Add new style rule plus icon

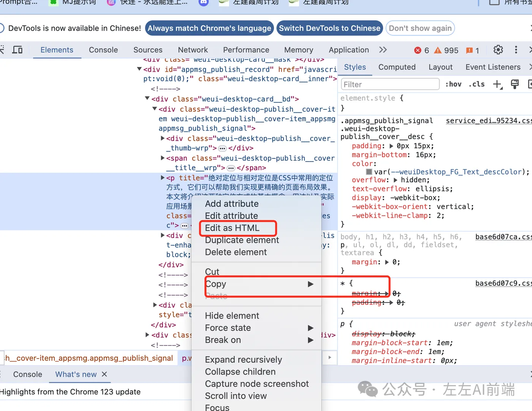(x=497, y=84)
